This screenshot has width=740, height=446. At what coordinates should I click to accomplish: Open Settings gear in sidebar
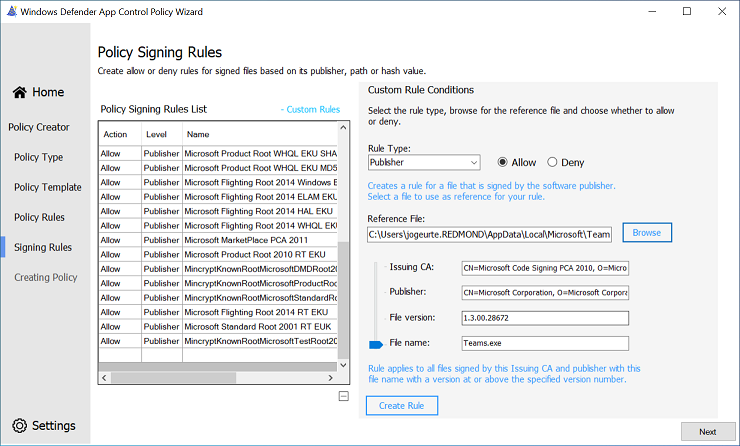19,425
